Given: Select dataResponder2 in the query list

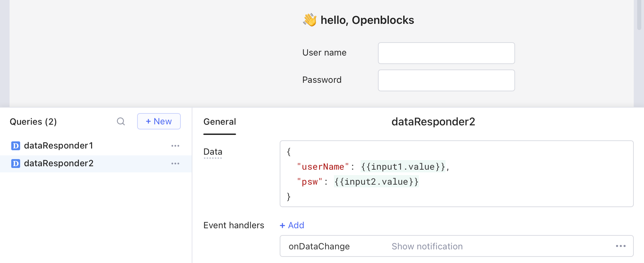Looking at the screenshot, I should [x=59, y=164].
